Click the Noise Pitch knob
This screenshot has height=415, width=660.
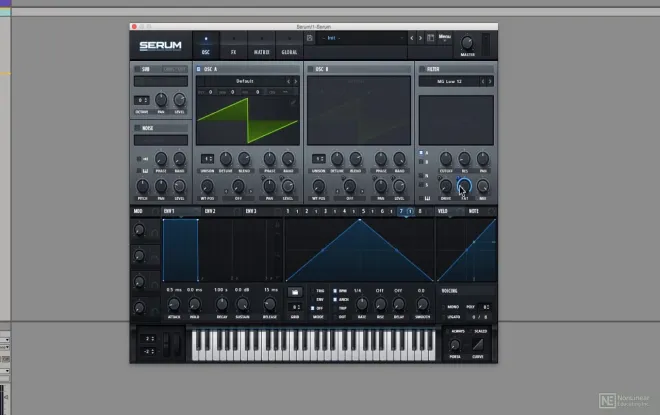pos(142,186)
